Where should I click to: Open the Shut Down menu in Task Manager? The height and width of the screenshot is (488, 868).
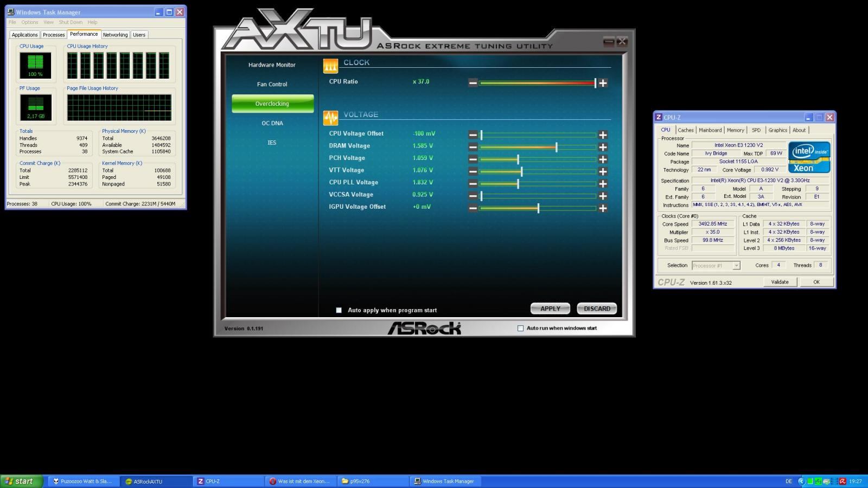(x=71, y=22)
